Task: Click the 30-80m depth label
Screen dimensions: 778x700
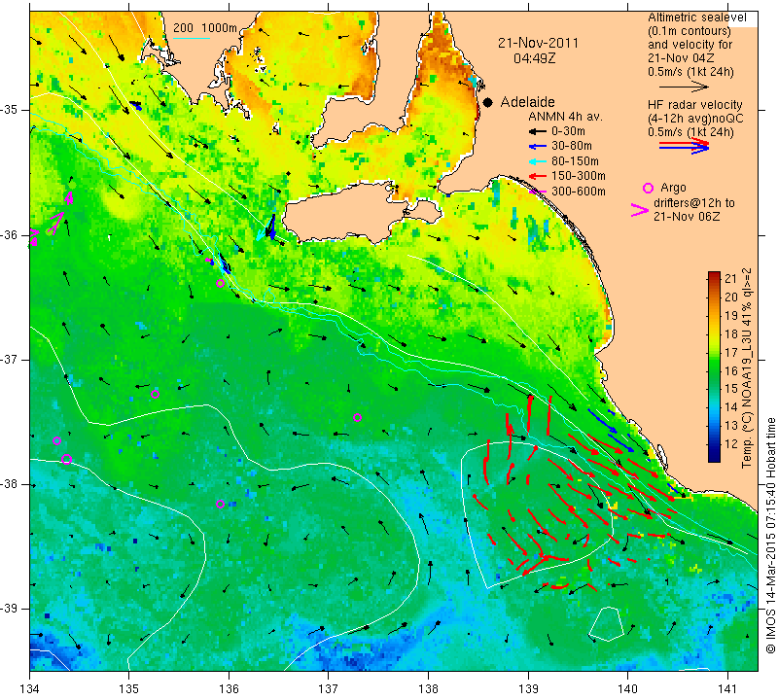Action: point(572,147)
